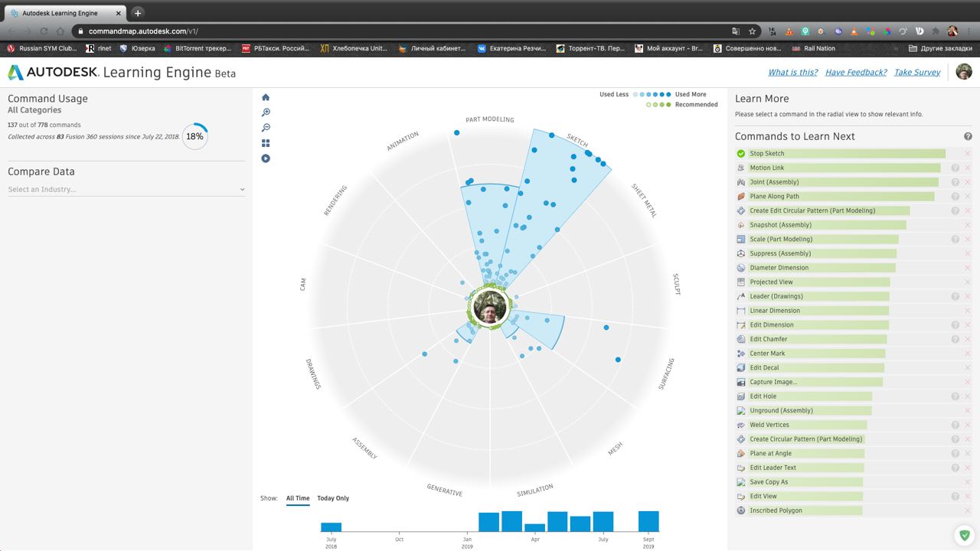Click the Motion Link command icon

pos(740,168)
